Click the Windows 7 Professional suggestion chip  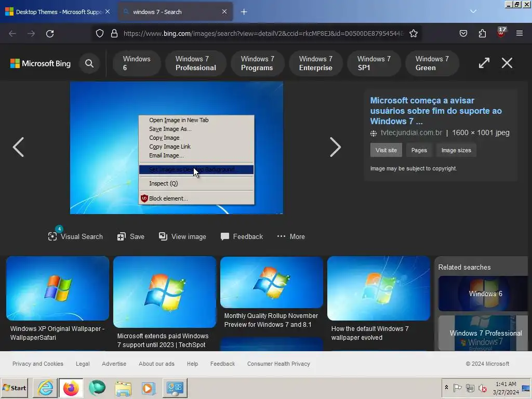pyautogui.click(x=195, y=63)
